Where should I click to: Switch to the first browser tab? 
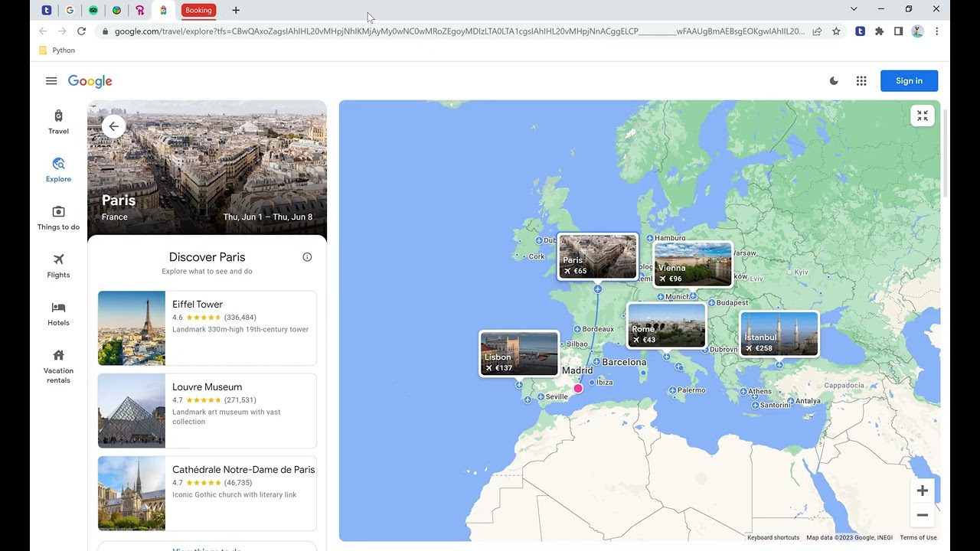[x=47, y=10]
